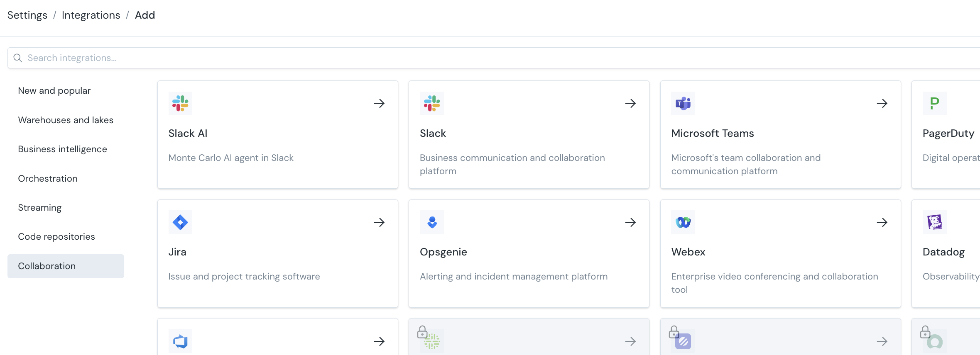Click the Slack AI card title
Image resolution: width=980 pixels, height=355 pixels.
click(x=188, y=134)
